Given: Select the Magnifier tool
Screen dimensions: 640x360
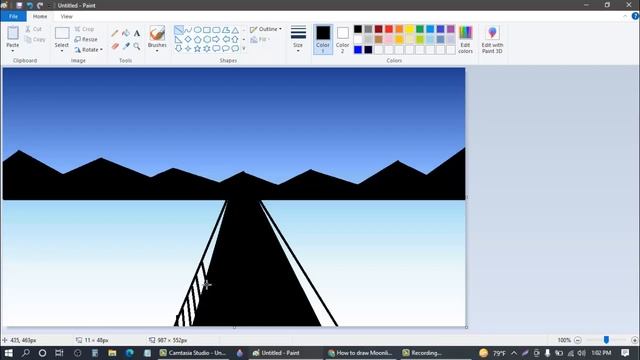Looking at the screenshot, I should 137,46.
